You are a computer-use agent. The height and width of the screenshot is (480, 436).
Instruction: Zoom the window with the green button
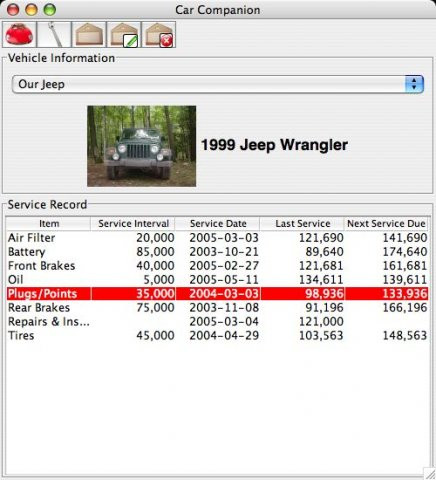tap(50, 10)
